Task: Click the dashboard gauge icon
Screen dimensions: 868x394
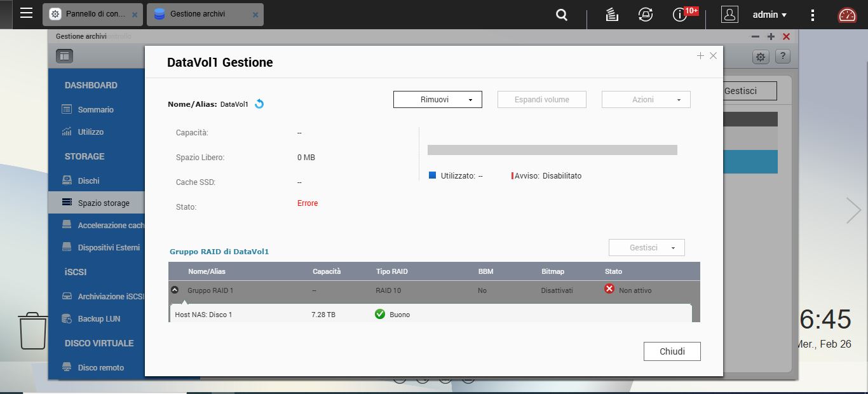Action: pos(847,15)
